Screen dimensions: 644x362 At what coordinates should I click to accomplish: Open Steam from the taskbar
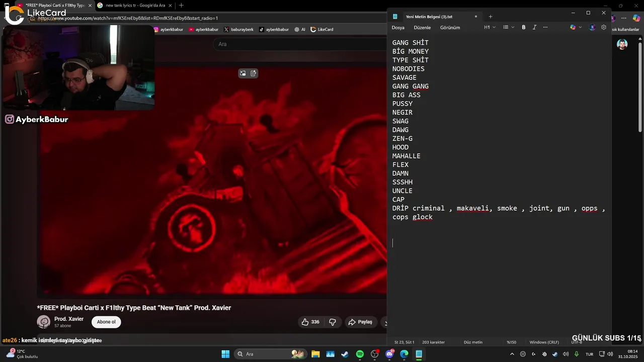(345, 354)
